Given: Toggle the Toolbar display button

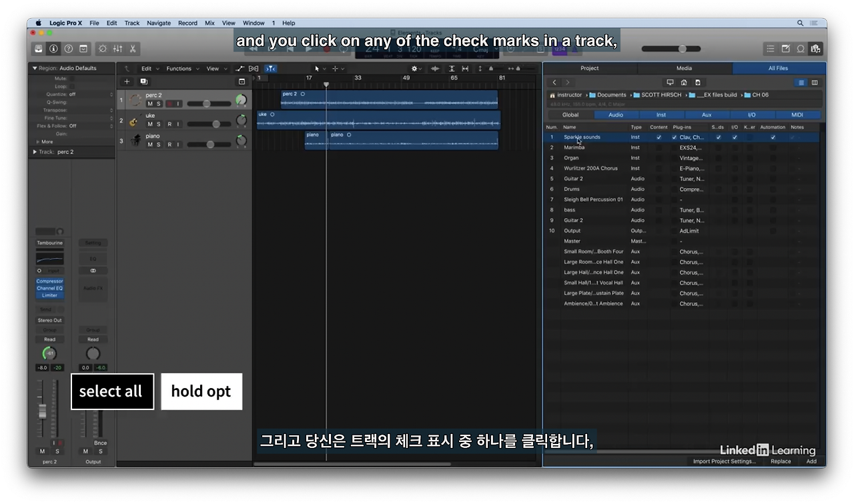Looking at the screenshot, I should click(x=83, y=49).
